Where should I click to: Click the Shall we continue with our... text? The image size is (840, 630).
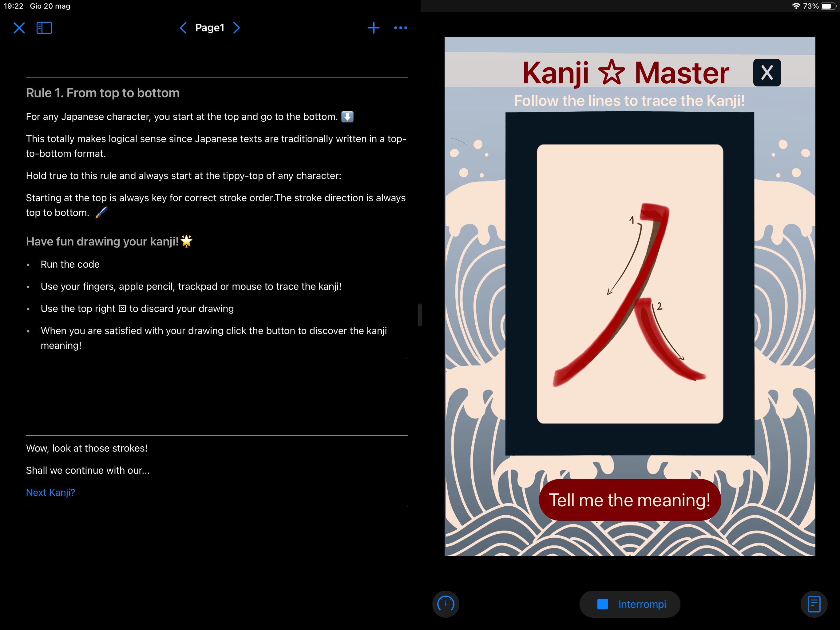tap(88, 470)
